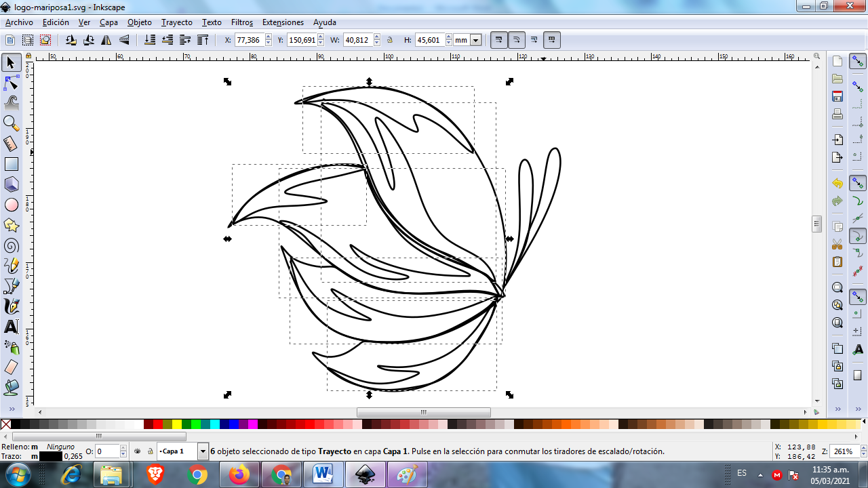Click Select all objects icon
Viewport: 868px width, 488px height.
[10, 40]
